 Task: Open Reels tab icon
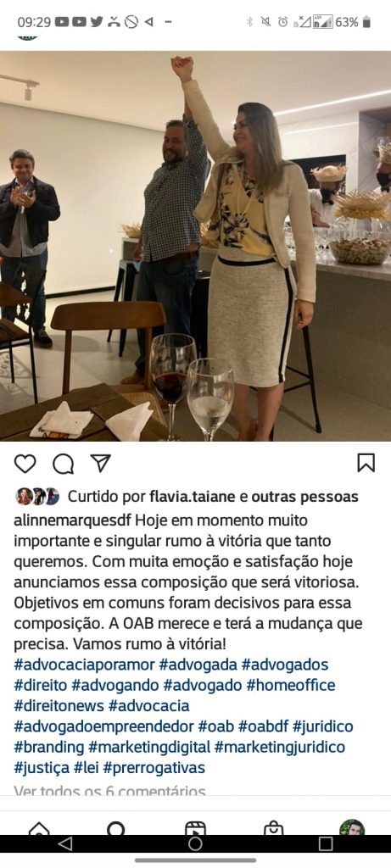[195, 829]
